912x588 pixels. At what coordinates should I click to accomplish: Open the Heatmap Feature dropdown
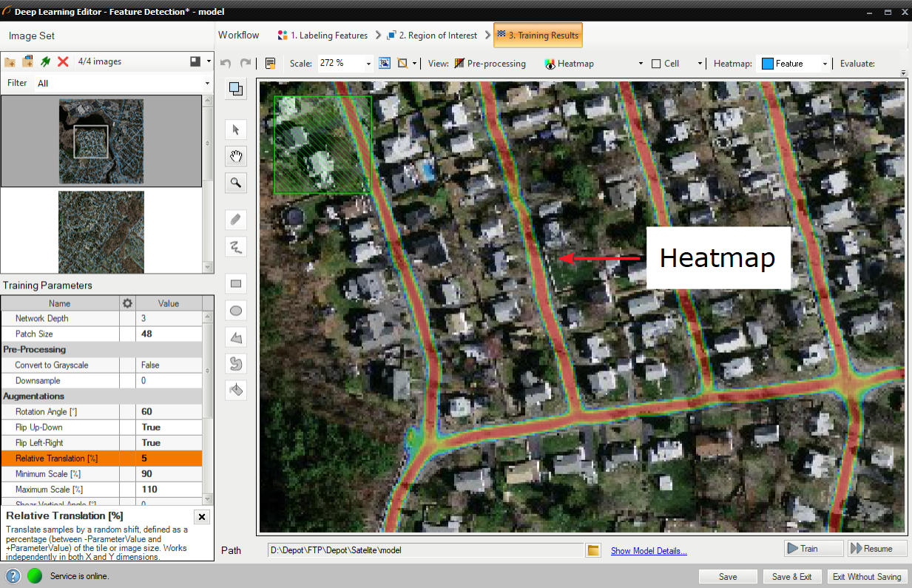click(x=824, y=64)
